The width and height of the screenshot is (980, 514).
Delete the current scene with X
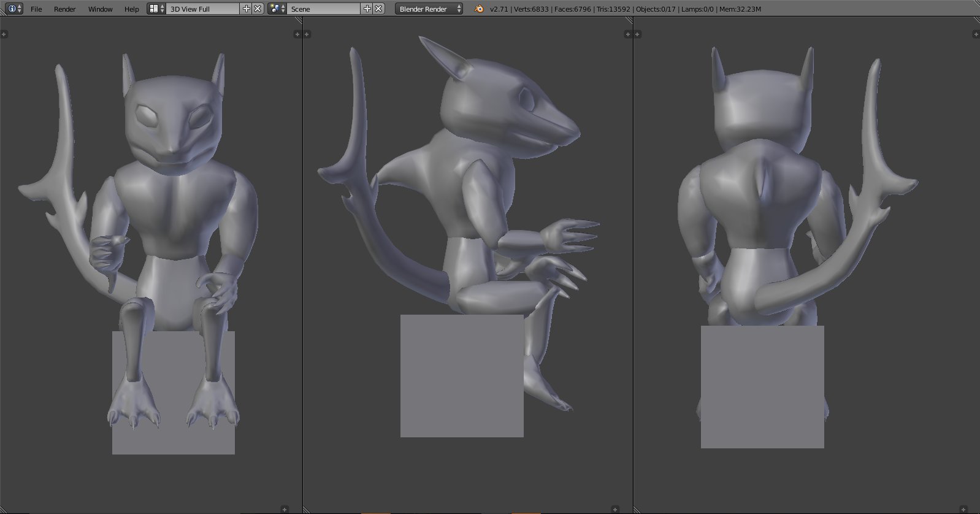tap(378, 9)
